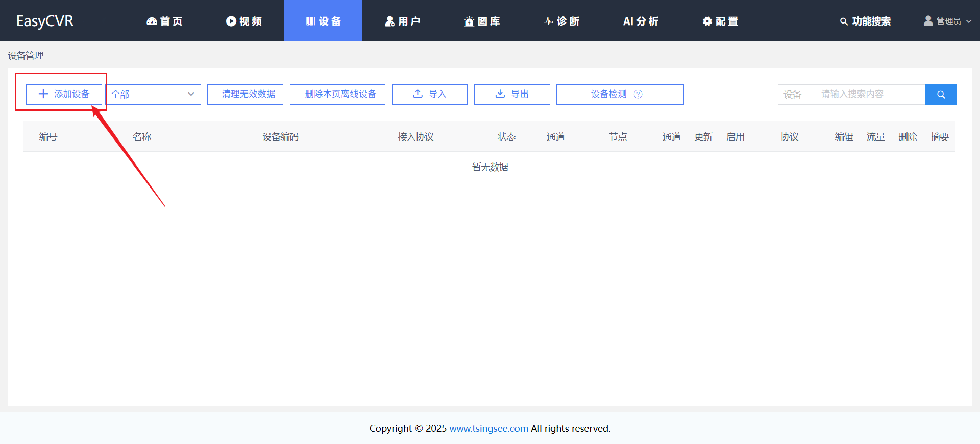Click the 节点 column header
The image size is (980, 444).
click(618, 136)
